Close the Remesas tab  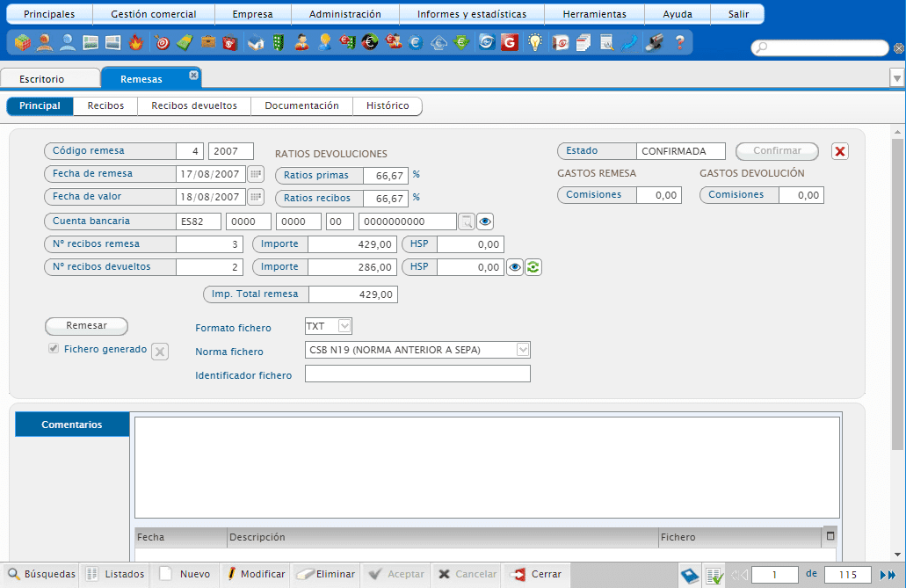(x=193, y=76)
